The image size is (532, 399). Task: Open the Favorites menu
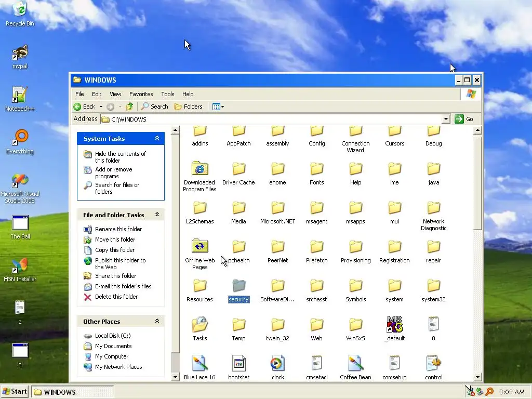coord(141,94)
